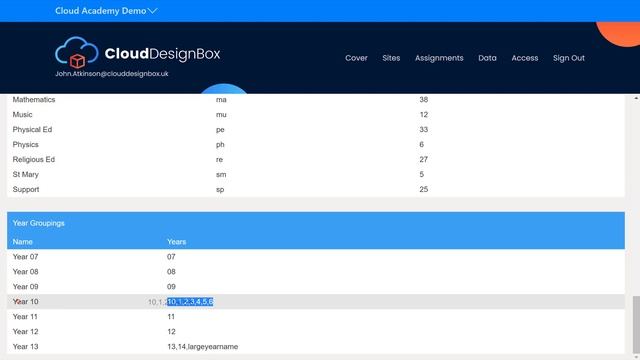The width and height of the screenshot is (640, 360).
Task: Click the Support count value 25
Action: [423, 189]
